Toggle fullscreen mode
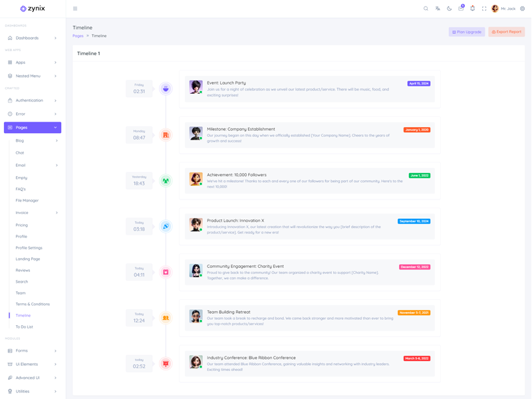Screen dimensions: 532x399 pos(484,9)
